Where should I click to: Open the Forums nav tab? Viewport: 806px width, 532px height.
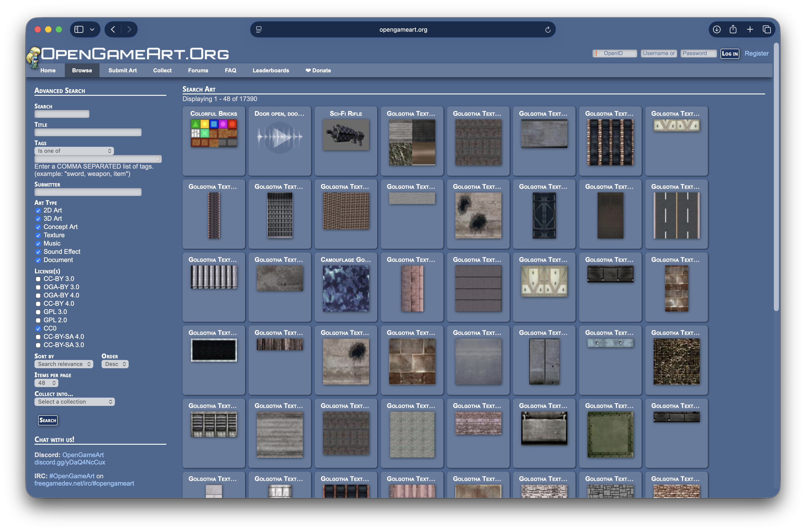point(198,71)
